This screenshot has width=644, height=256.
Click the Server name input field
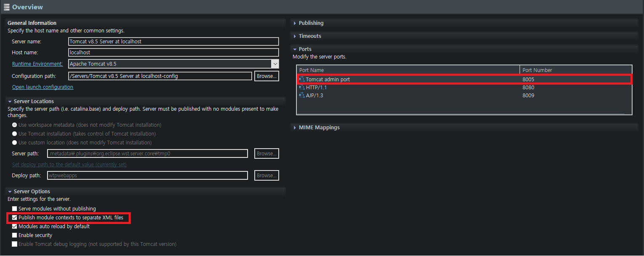tap(174, 42)
